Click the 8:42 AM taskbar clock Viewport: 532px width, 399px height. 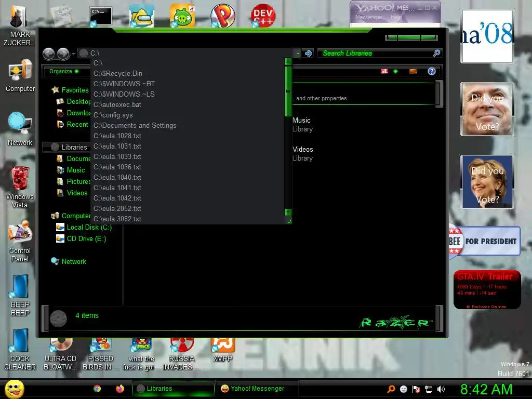click(486, 389)
